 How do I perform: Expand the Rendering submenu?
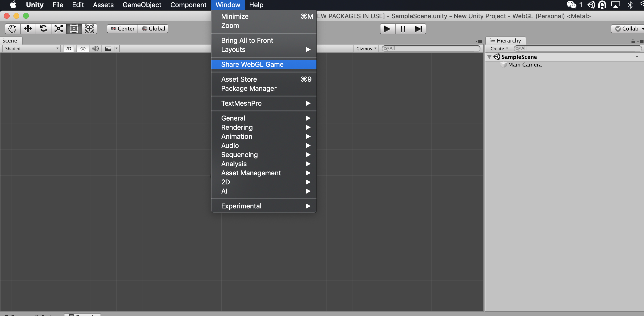point(263,127)
